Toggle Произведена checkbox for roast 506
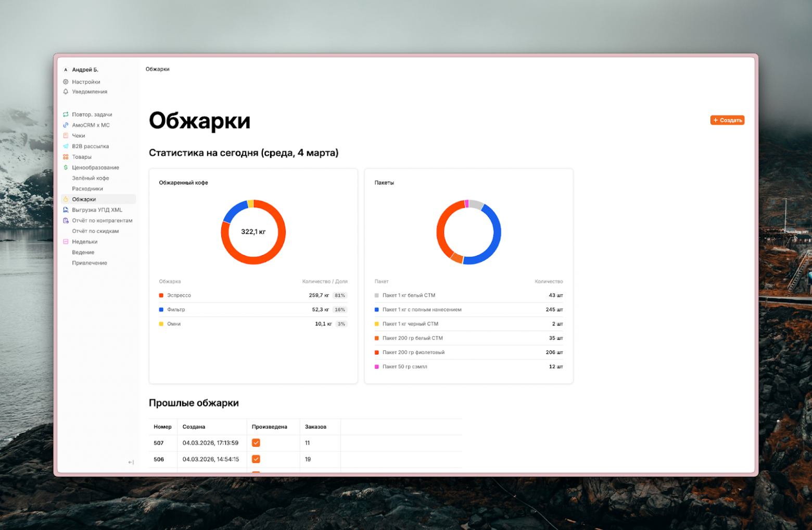 (x=256, y=459)
